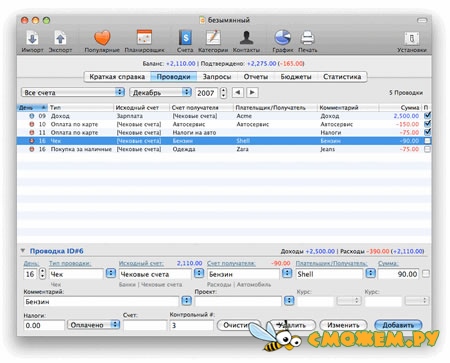Click the Изменить button
Screen dimensions: 450x363
coord(343,325)
